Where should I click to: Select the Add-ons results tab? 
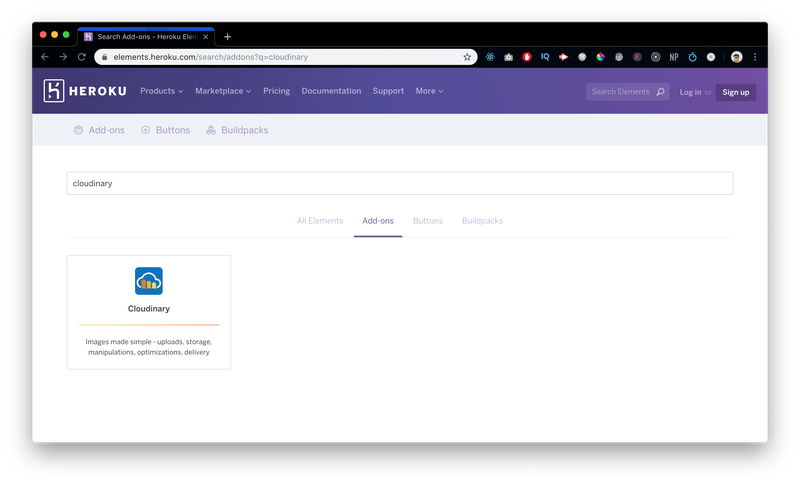(378, 221)
